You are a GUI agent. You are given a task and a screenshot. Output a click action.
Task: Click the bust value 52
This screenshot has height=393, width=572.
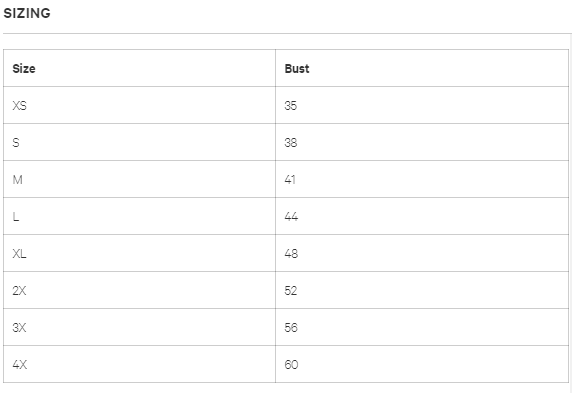pyautogui.click(x=291, y=290)
